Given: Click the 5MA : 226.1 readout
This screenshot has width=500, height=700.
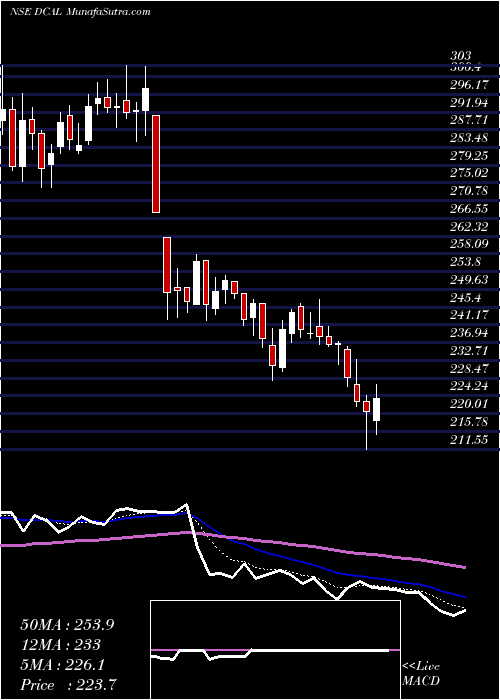Looking at the screenshot, I should coord(62,665).
